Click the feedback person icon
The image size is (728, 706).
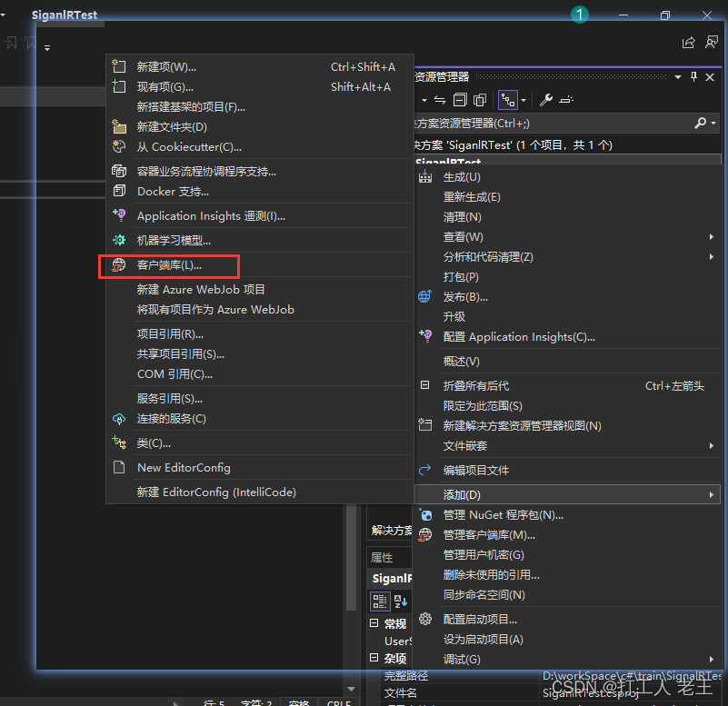(712, 42)
